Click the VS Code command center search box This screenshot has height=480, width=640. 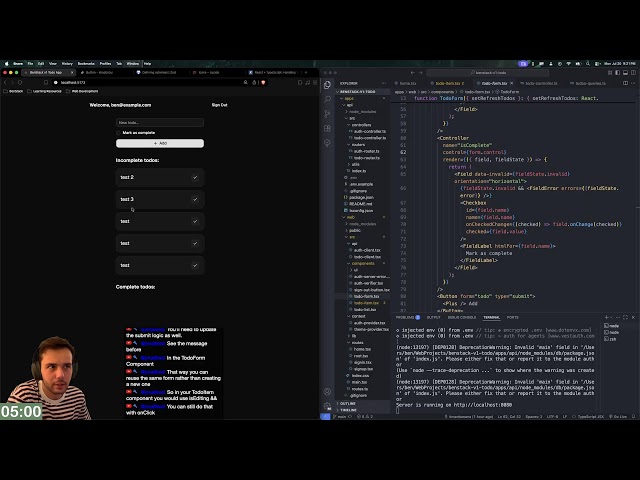coord(488,73)
